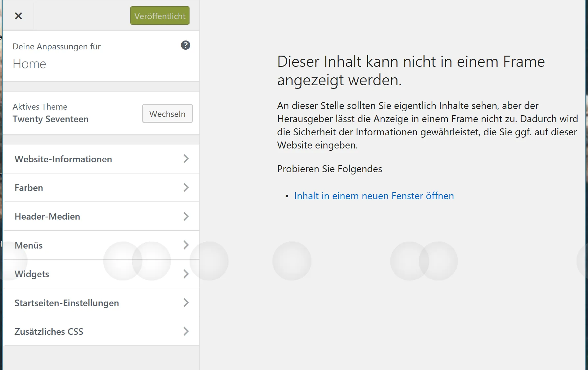Open the Zusätzliches CSS section
This screenshot has width=588, height=370.
[x=101, y=331]
